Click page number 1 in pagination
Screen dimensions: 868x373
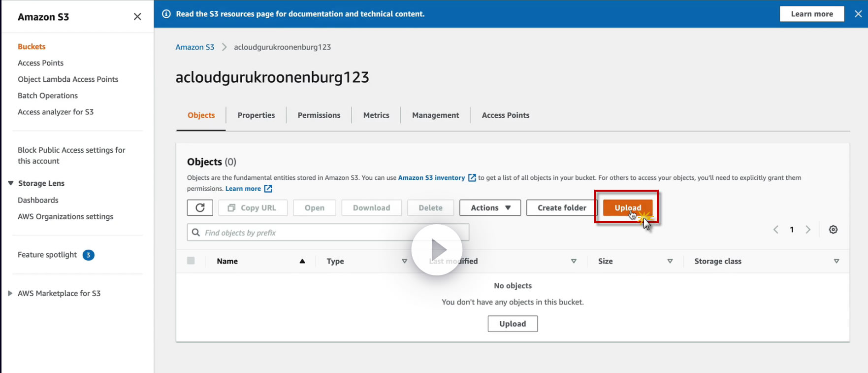click(x=792, y=230)
